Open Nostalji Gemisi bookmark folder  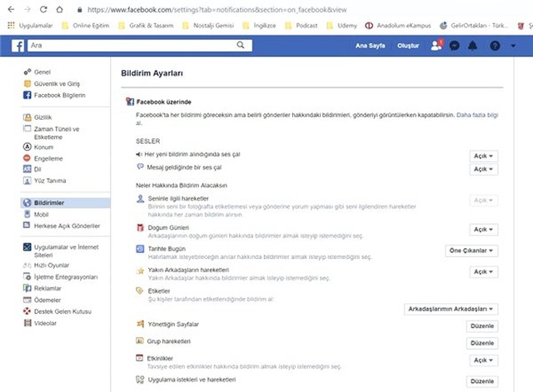[208, 26]
